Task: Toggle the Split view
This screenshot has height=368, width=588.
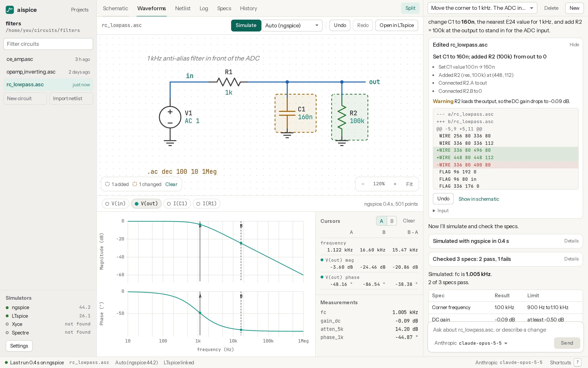Action: tap(410, 8)
